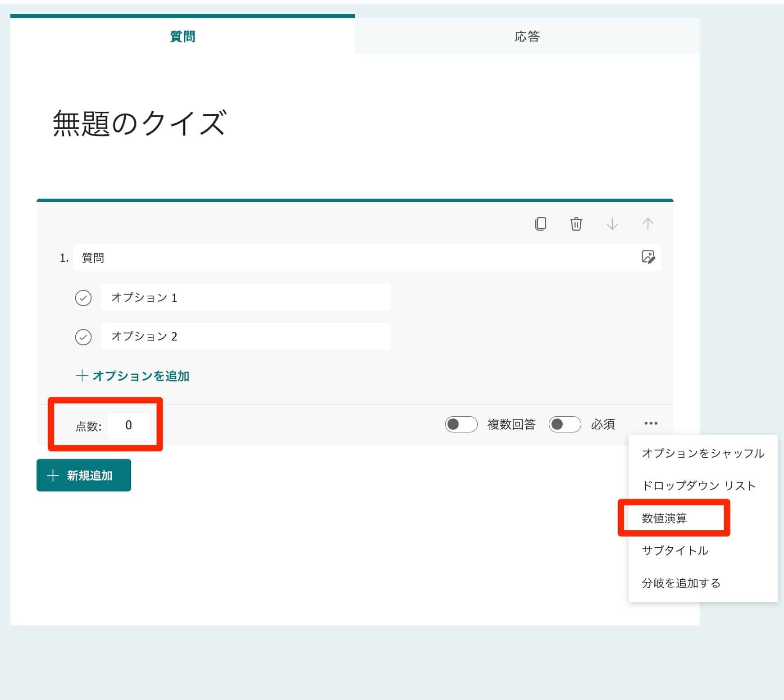Insert an image into the question
Image resolution: width=784 pixels, height=700 pixels.
pos(647,257)
